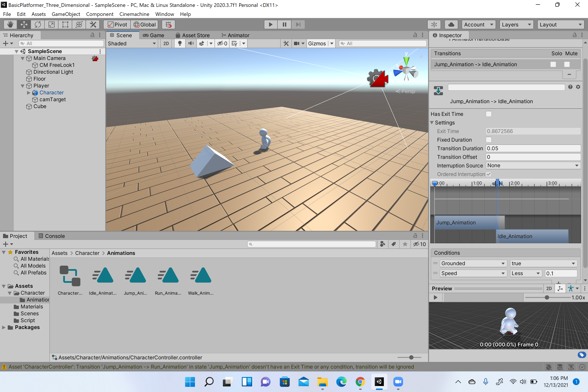Click Speed condition value field 0.1
Viewport: 588px width, 392px height.
(x=561, y=274)
